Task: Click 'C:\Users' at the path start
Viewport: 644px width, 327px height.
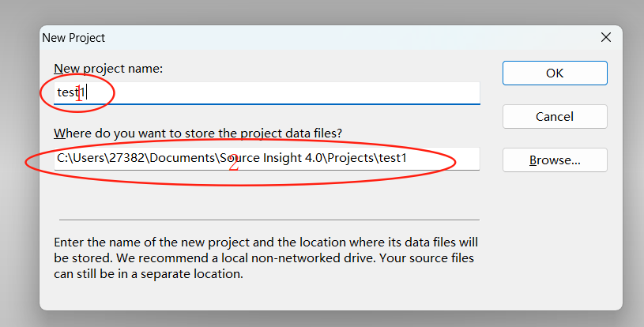Action: point(81,158)
